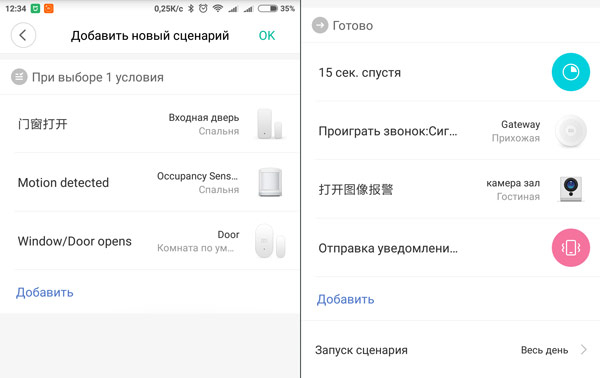Viewport: 600px width, 378px height.
Task: Select the Window/Door opens condition
Action: (x=150, y=241)
